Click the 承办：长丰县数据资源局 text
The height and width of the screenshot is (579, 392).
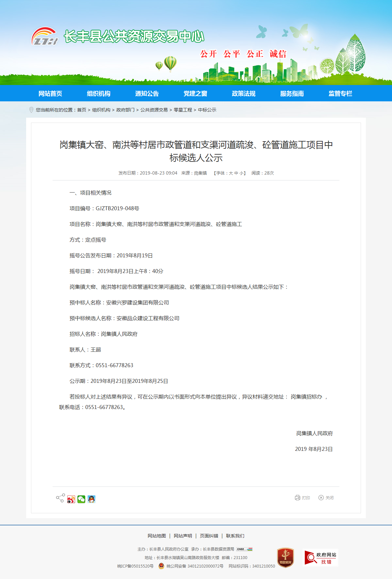(213, 549)
